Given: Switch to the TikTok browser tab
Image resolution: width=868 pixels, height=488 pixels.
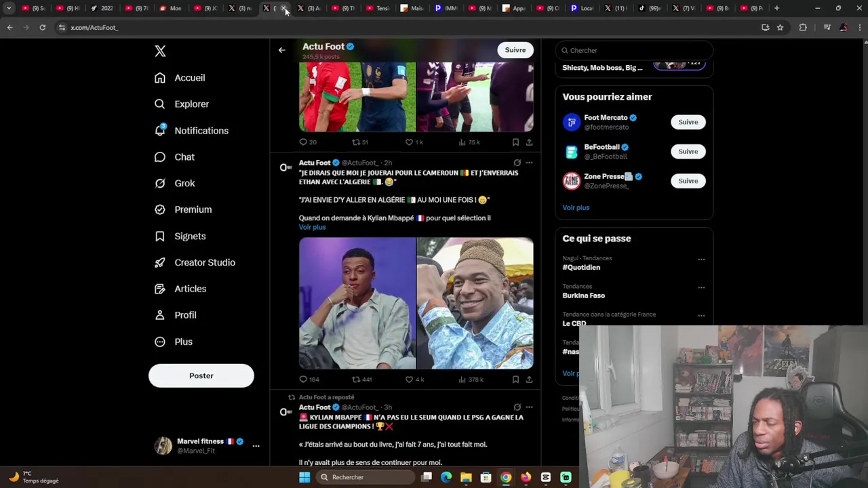Looking at the screenshot, I should [650, 8].
